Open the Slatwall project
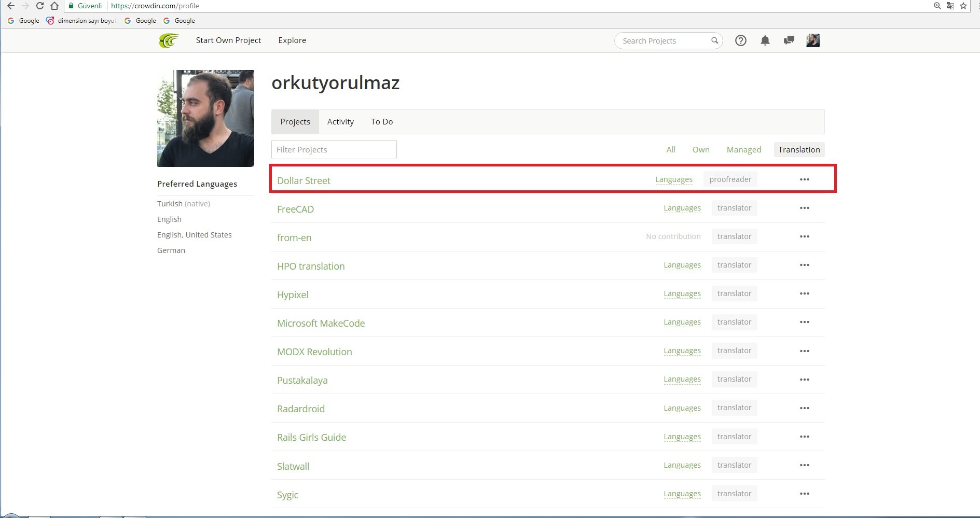Screen dimensions: 980x518 pyautogui.click(x=293, y=466)
